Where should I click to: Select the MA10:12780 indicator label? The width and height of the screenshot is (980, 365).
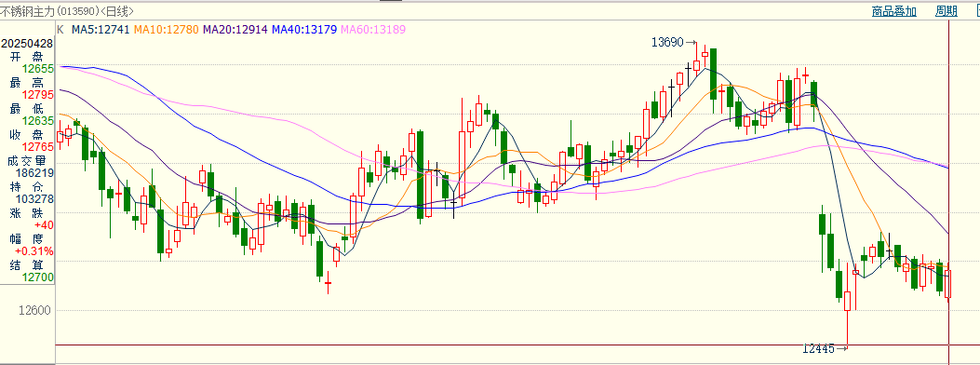point(168,30)
